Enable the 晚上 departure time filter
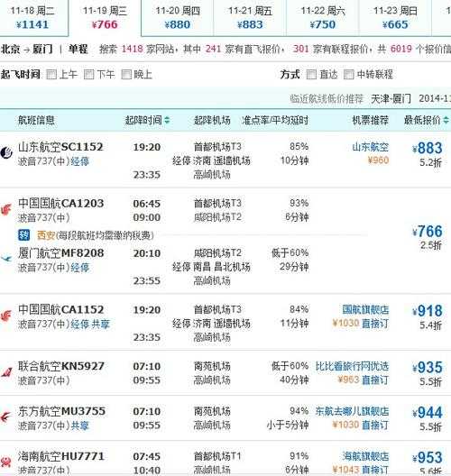Viewport: 451px width, 476px height. click(x=126, y=74)
